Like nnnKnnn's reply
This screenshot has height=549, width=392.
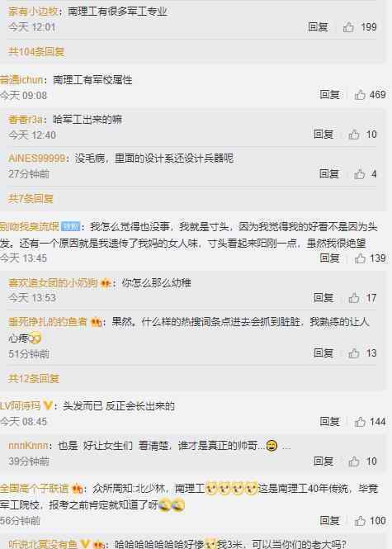click(354, 461)
